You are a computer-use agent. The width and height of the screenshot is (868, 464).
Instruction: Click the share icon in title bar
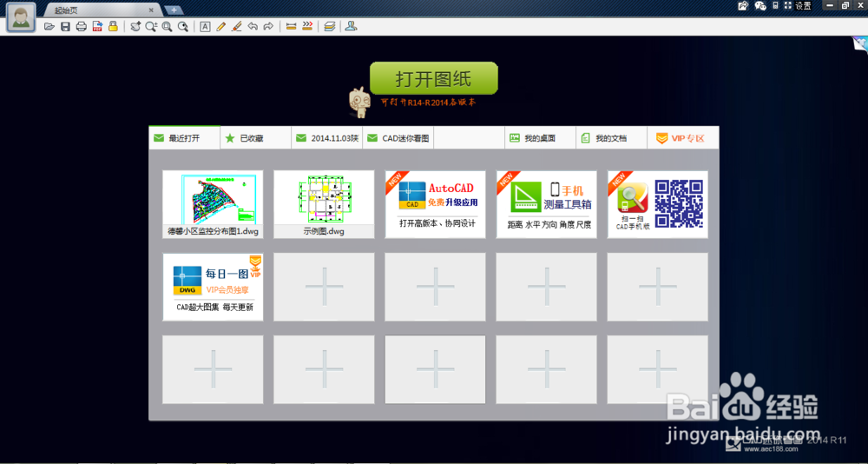point(744,5)
